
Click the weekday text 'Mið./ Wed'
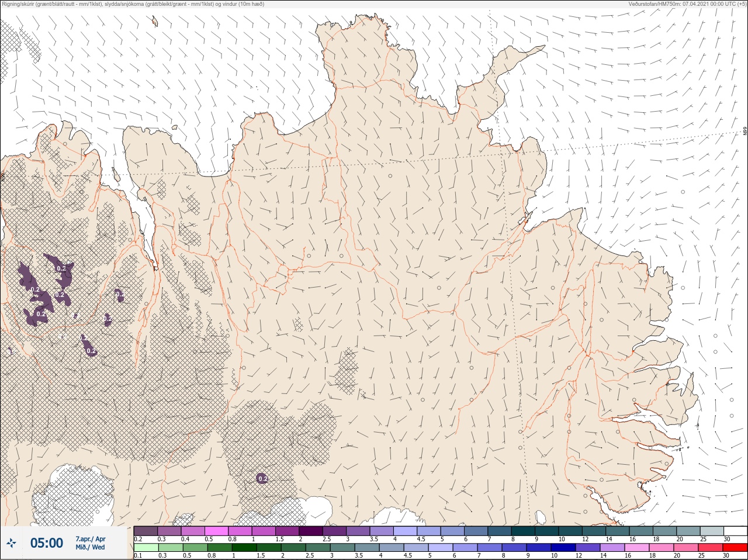click(90, 547)
